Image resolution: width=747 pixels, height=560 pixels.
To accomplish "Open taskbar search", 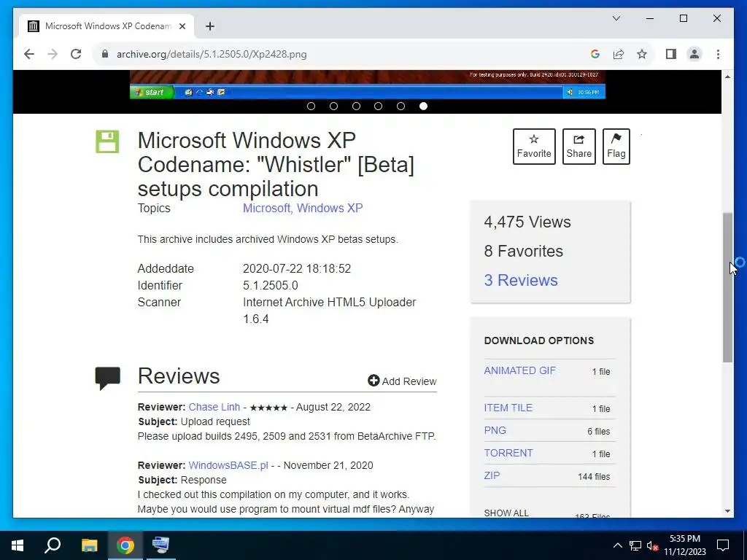I will (x=53, y=545).
